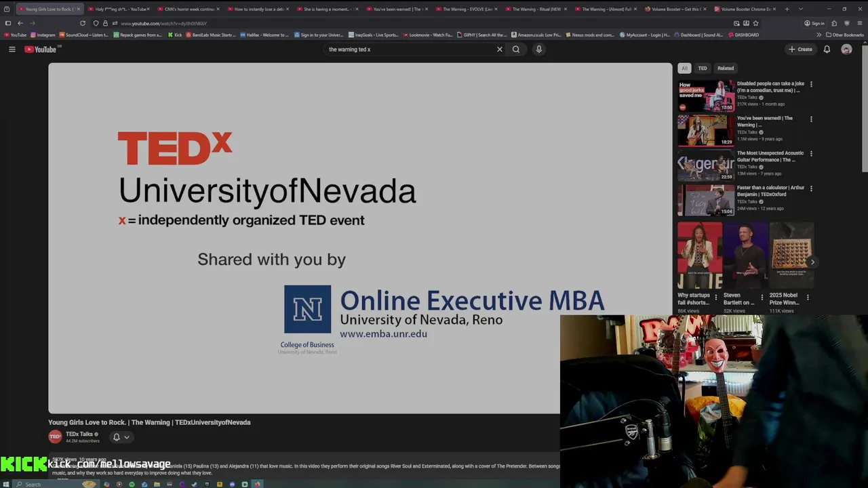Open the SoundCloud bookmark
Viewport: 868px width, 488px height.
(x=84, y=35)
